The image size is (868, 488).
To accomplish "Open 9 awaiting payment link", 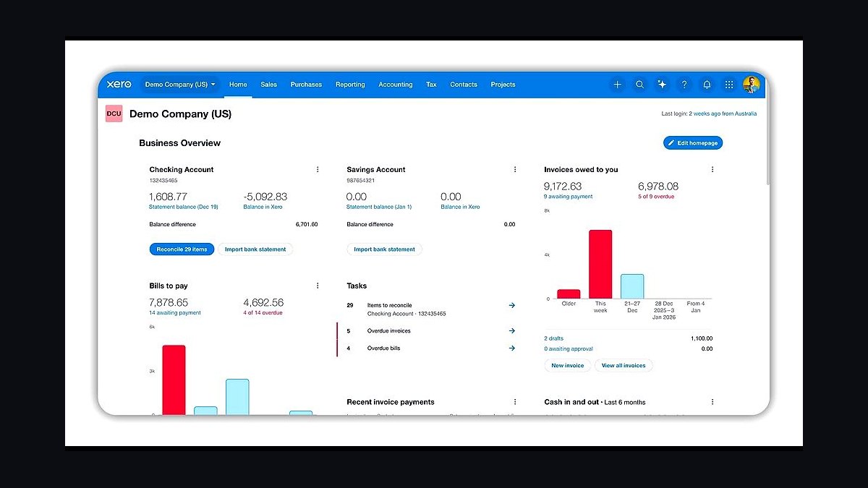I will pyautogui.click(x=568, y=197).
